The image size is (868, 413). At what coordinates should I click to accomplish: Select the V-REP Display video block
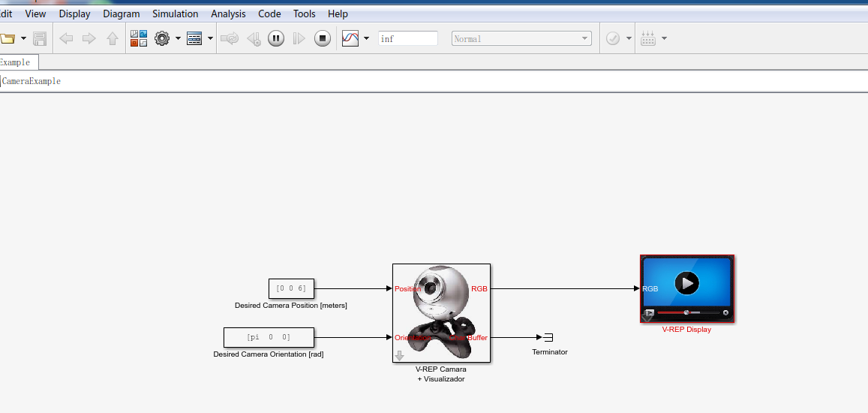coord(687,288)
